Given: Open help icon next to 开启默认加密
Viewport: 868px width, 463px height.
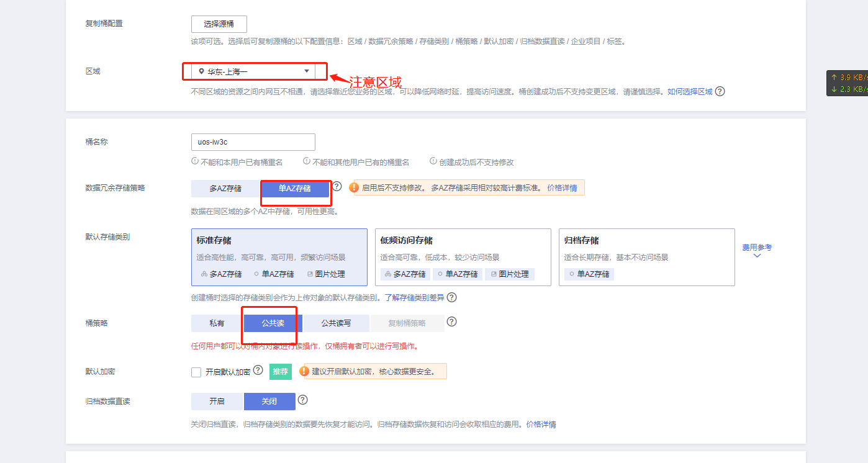Looking at the screenshot, I should coord(258,371).
